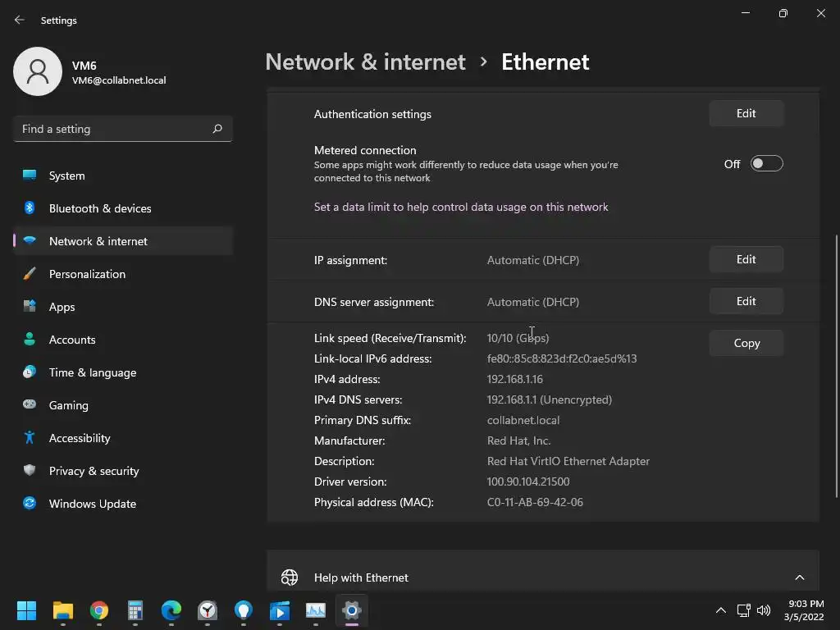Screen dimensions: 840x630
Task: Open the Accessibility settings icon
Action: (x=30, y=438)
